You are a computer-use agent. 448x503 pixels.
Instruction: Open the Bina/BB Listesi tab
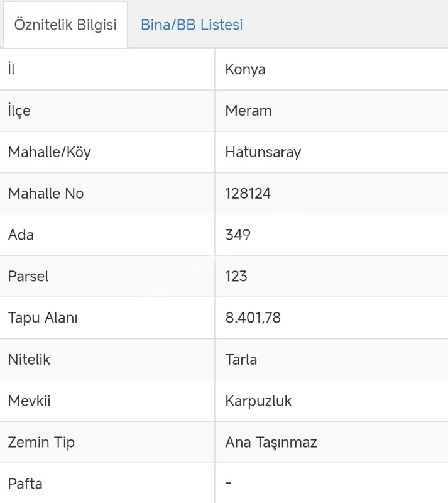(x=192, y=25)
